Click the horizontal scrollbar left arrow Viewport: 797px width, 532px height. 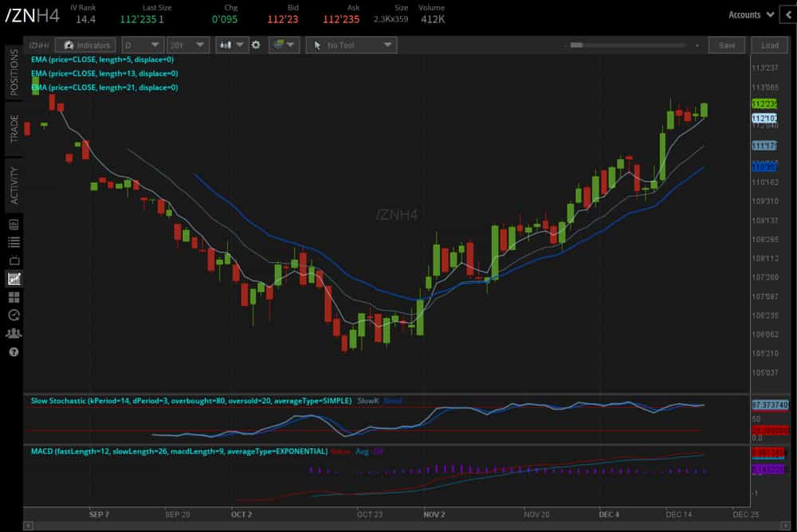28,526
